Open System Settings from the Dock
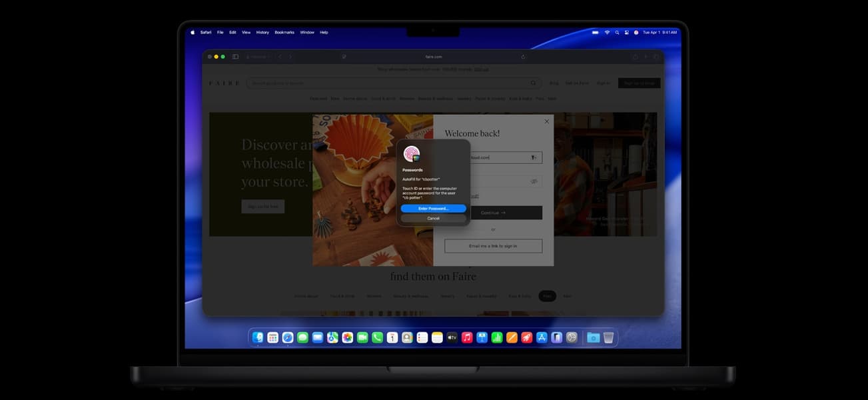Image resolution: width=868 pixels, height=400 pixels. point(572,338)
